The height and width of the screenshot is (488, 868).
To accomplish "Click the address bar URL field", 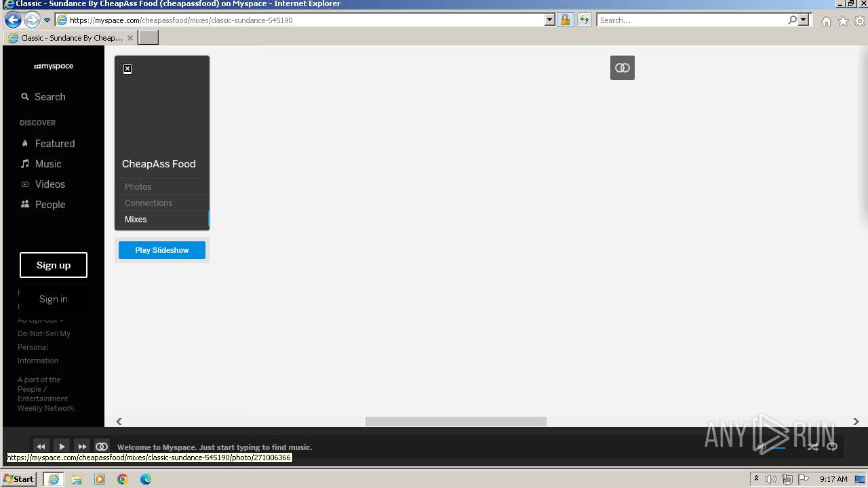I will [305, 20].
